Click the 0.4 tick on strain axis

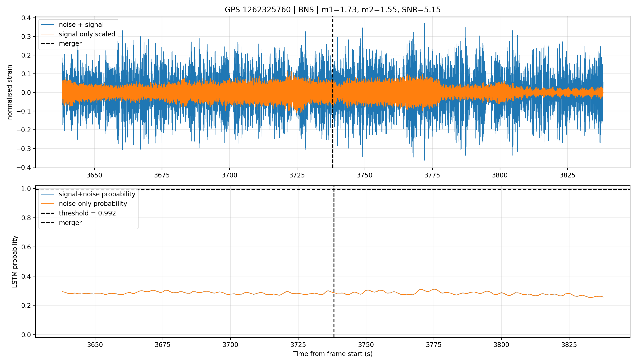pyautogui.click(x=26, y=18)
